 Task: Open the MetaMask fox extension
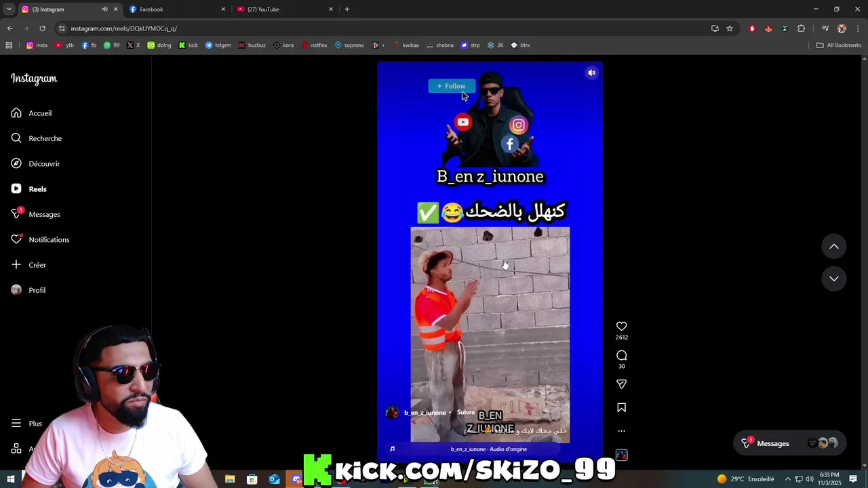(768, 28)
